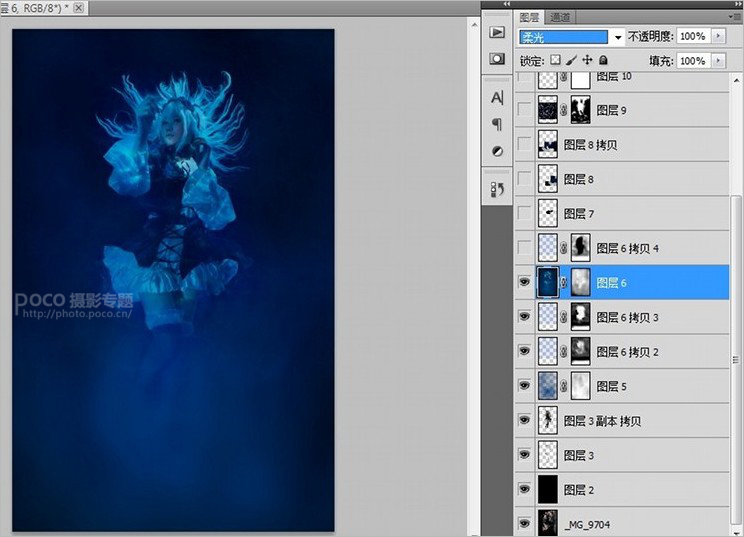Click the lock all padlock icon

click(602, 61)
